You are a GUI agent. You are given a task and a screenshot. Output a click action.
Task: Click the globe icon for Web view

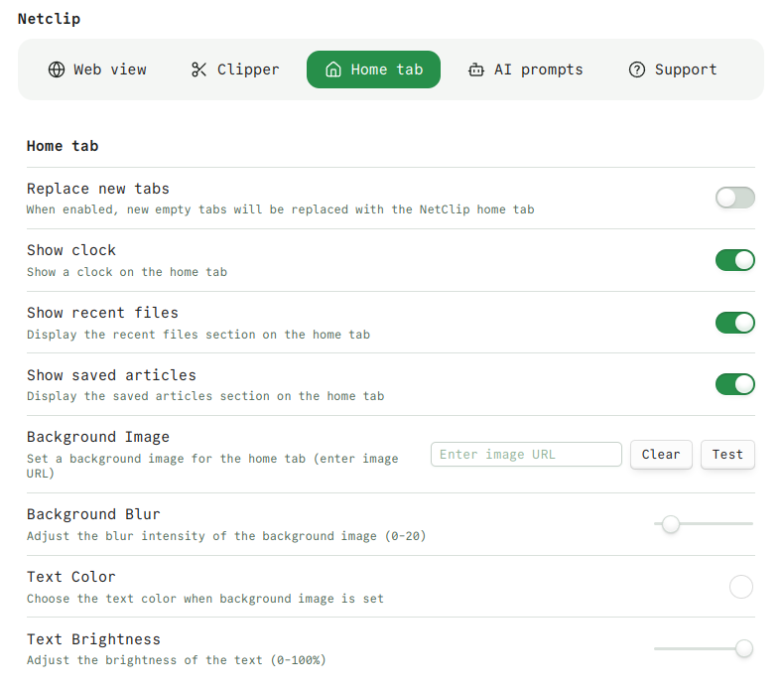point(57,69)
